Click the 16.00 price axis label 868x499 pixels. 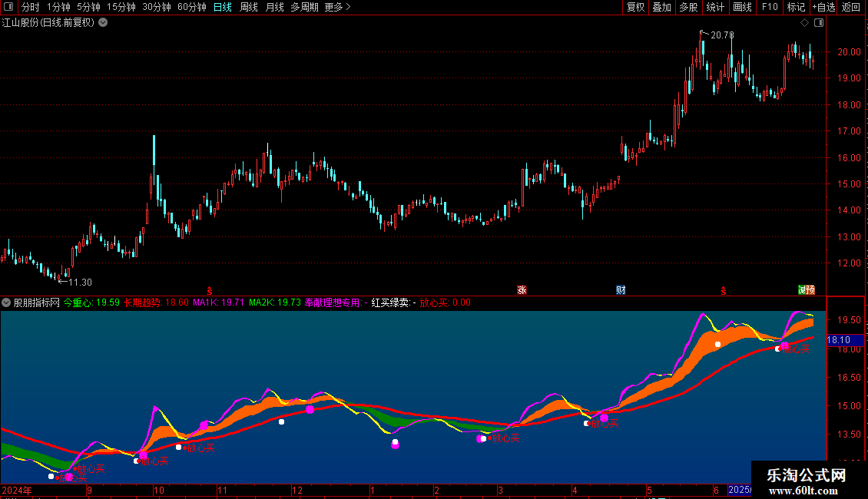849,157
